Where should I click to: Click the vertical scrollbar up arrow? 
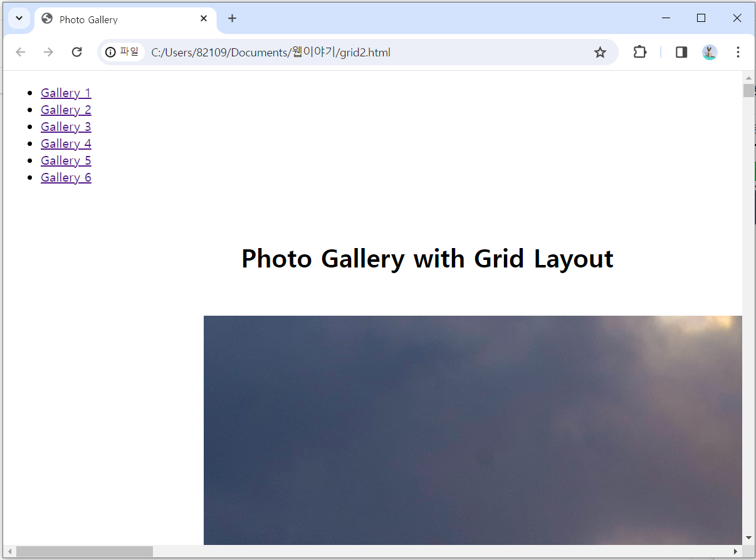[748, 77]
